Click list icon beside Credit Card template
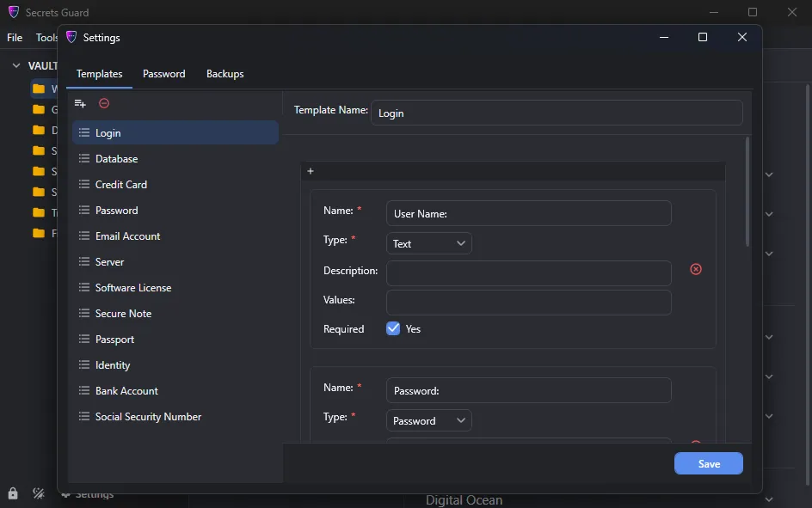The image size is (812, 508). pos(84,184)
